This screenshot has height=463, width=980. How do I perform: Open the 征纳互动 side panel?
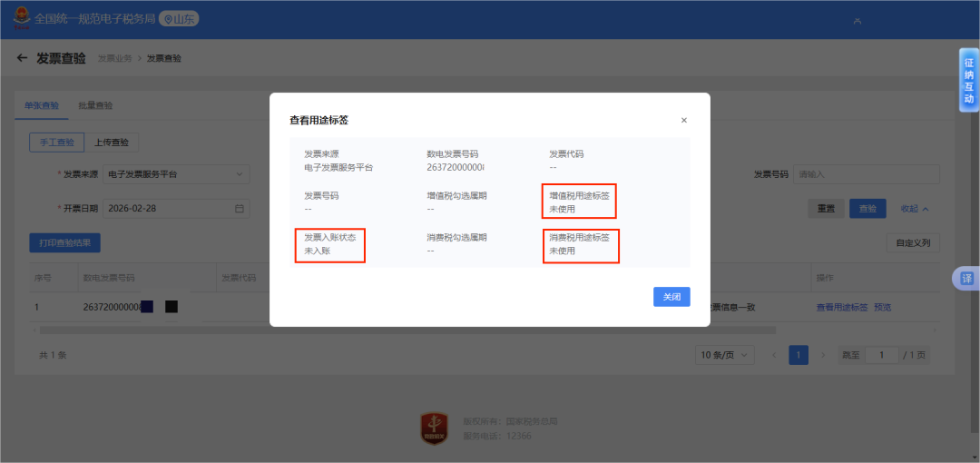pos(968,80)
